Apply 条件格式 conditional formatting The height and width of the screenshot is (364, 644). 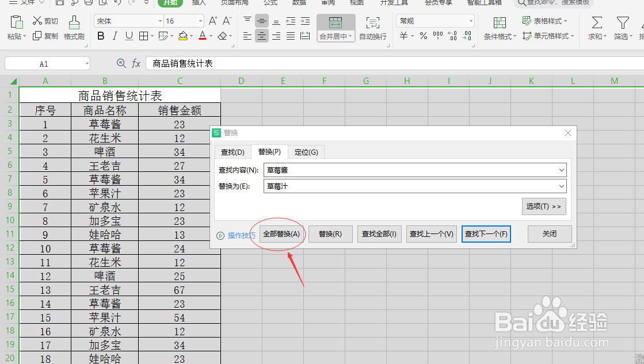coord(498,27)
